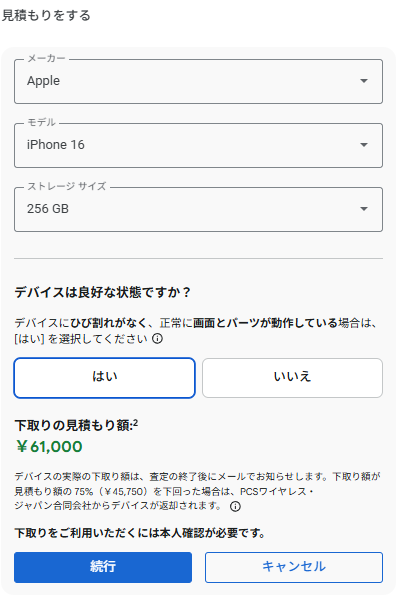Open the メーカー dropdown arrow

pyautogui.click(x=364, y=81)
